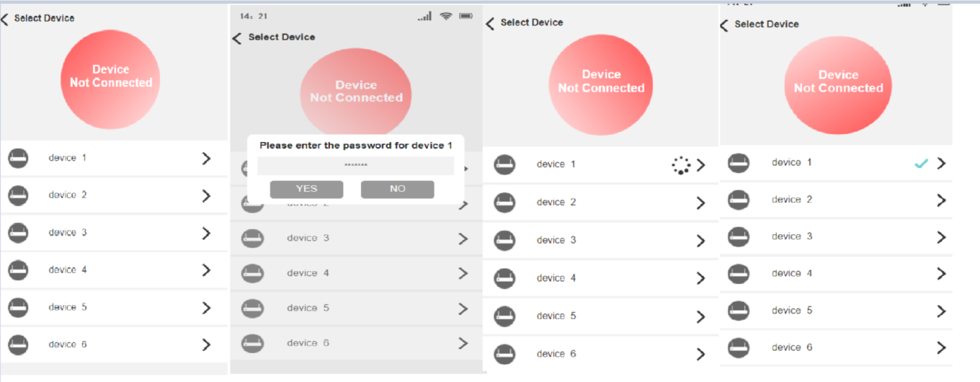Click the '14: 21' clock in status bar
Screen dimensions: 980x382
pyautogui.click(x=254, y=16)
